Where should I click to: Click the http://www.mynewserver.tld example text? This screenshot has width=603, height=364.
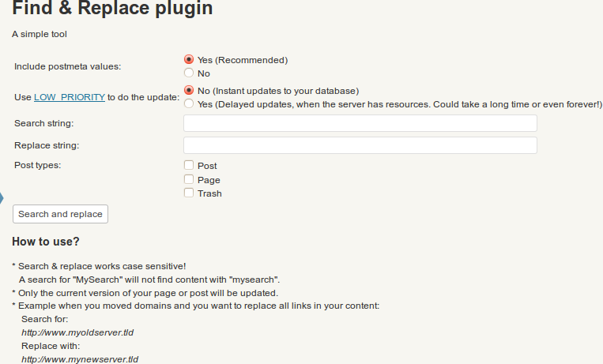(80, 359)
